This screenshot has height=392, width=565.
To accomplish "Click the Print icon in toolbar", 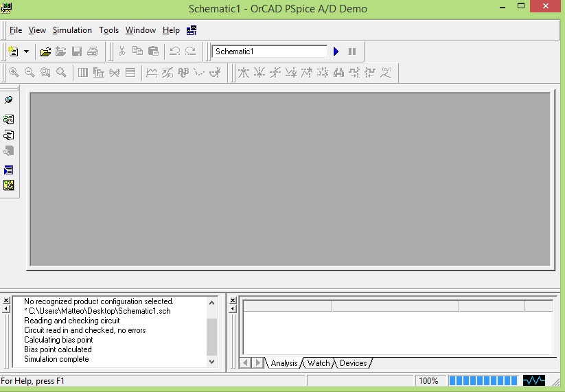I will (x=93, y=51).
